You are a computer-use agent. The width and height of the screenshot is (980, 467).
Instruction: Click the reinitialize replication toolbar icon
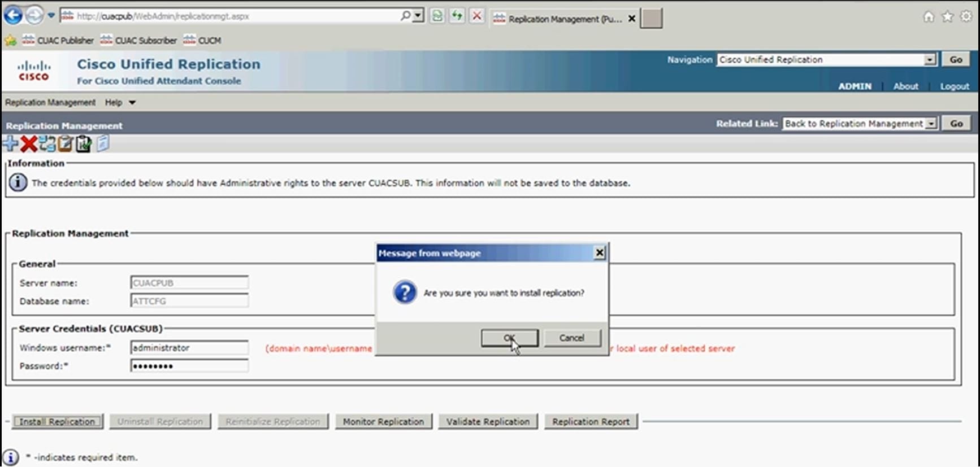[47, 144]
